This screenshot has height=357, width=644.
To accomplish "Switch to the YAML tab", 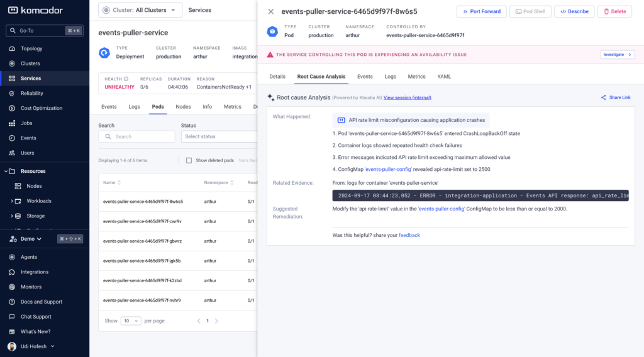I will coord(444,77).
